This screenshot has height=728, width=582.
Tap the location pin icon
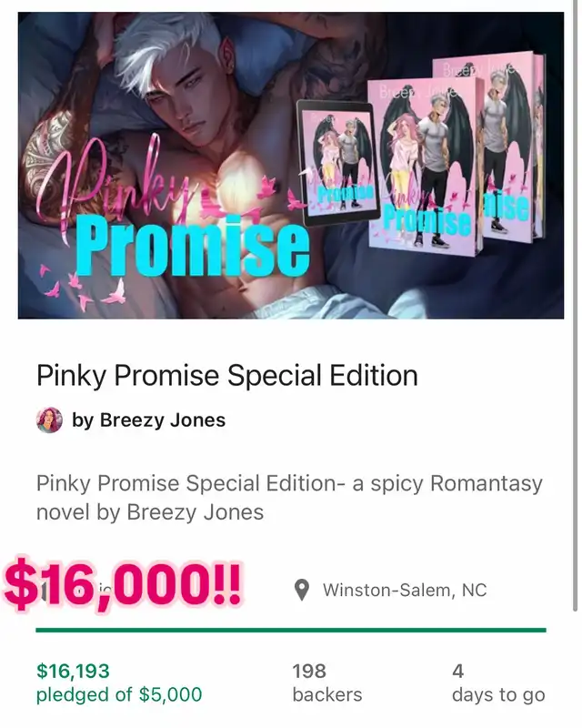click(302, 590)
